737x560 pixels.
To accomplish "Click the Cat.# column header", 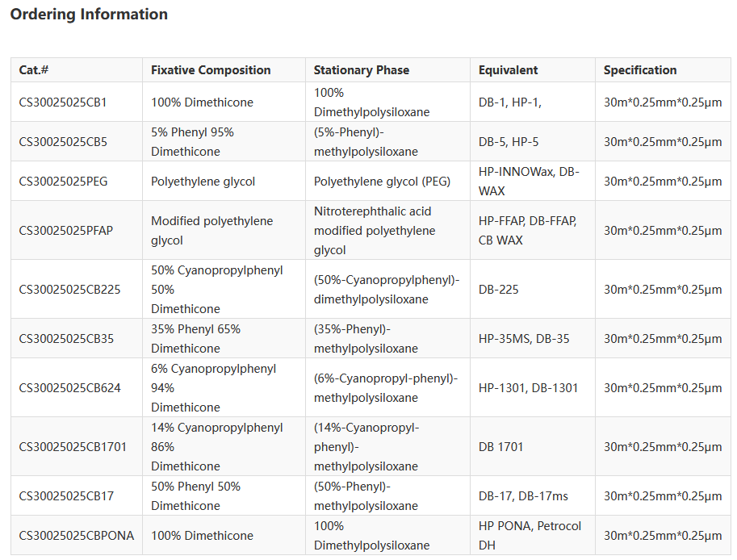I will click(34, 70).
